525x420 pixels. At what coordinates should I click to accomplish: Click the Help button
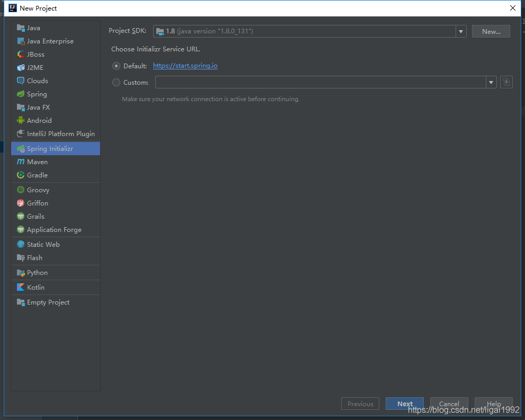[494, 404]
